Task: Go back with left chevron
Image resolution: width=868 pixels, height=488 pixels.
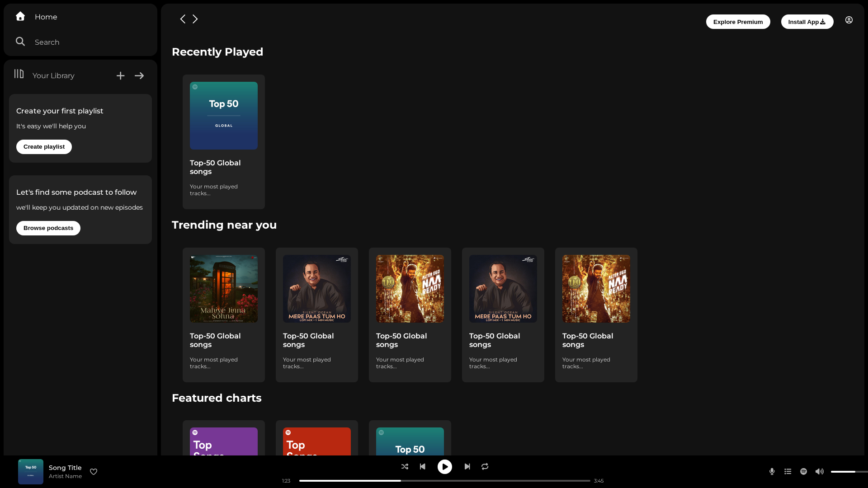Action: click(183, 19)
